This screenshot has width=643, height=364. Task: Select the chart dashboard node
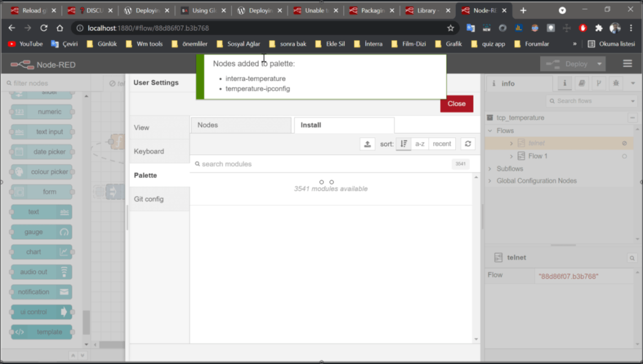click(41, 252)
